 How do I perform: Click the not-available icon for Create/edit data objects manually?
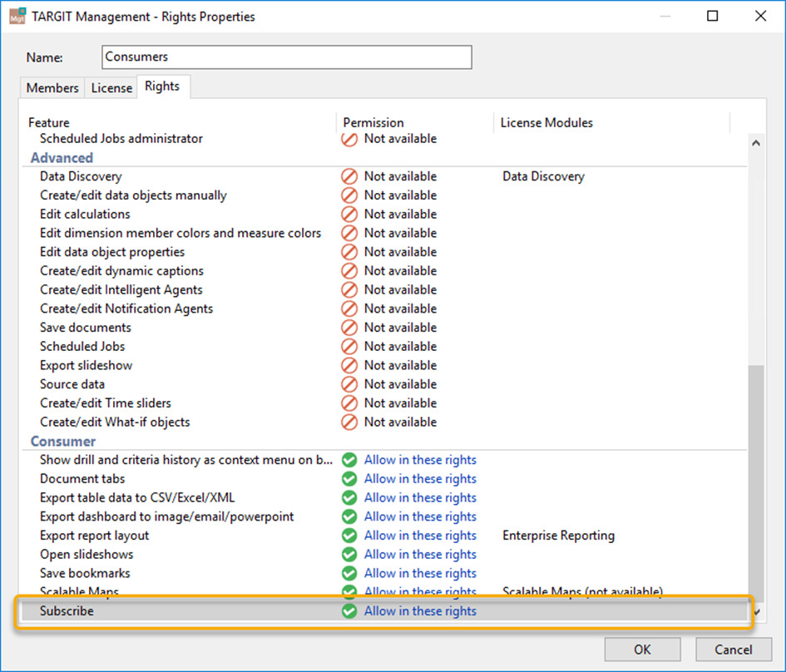[x=349, y=195]
